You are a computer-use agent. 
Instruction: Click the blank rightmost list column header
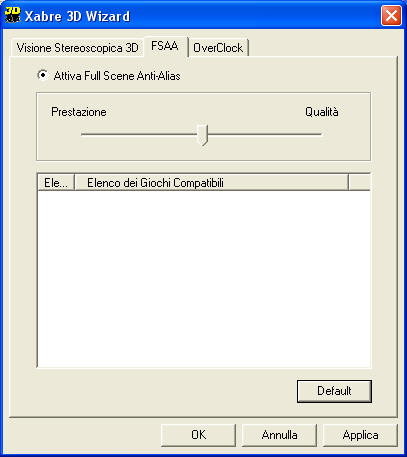pyautogui.click(x=360, y=183)
